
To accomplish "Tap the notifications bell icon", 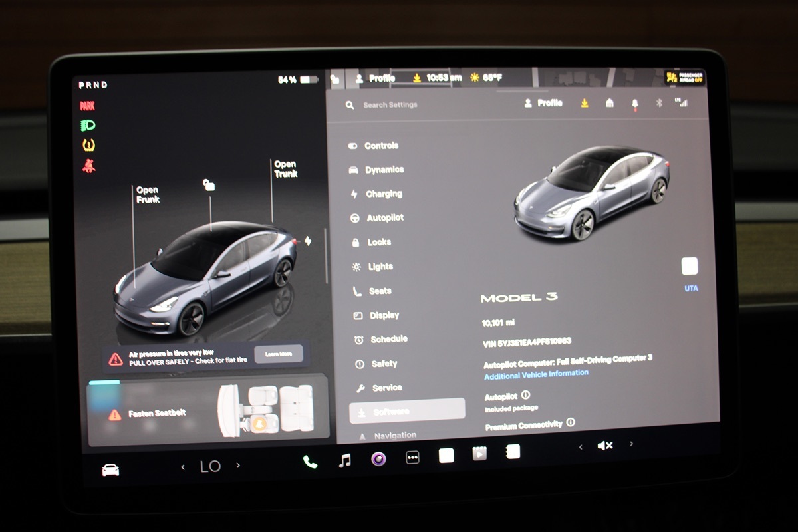I will [x=634, y=104].
